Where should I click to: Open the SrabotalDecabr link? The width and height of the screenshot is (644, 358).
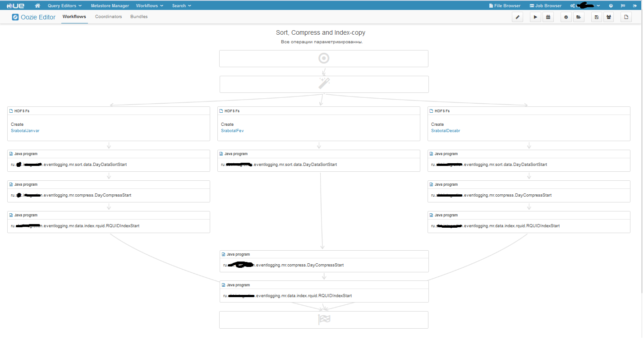pos(446,131)
